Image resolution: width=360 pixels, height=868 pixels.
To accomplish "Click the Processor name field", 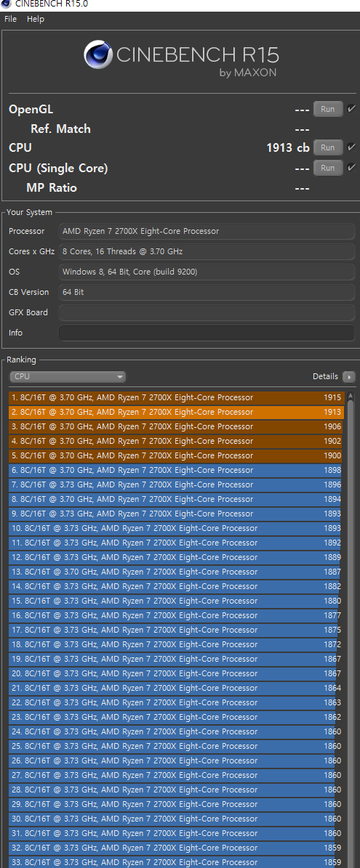I will tap(207, 232).
